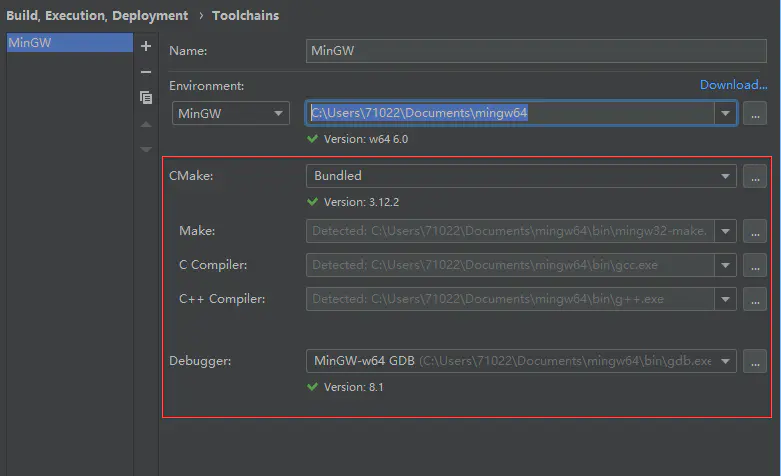The width and height of the screenshot is (781, 476).
Task: Expand the C Compiler dropdown arrow
Action: (x=725, y=265)
